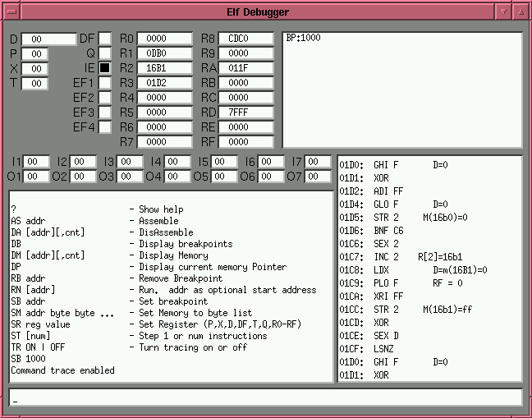Viewport: 532px width, 418px height.
Task: Select the P register field
Action: click(34, 53)
